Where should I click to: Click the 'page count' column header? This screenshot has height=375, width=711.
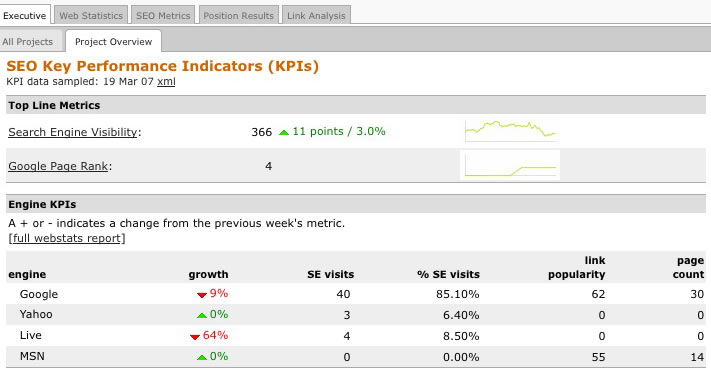688,267
